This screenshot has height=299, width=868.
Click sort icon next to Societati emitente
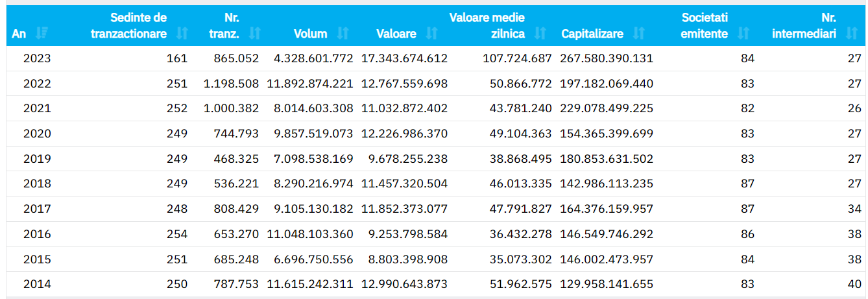pos(744,33)
